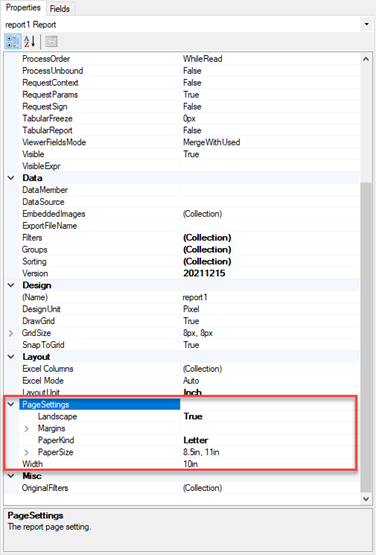Click the Landscape True value
The width and height of the screenshot is (376, 555).
tap(193, 416)
